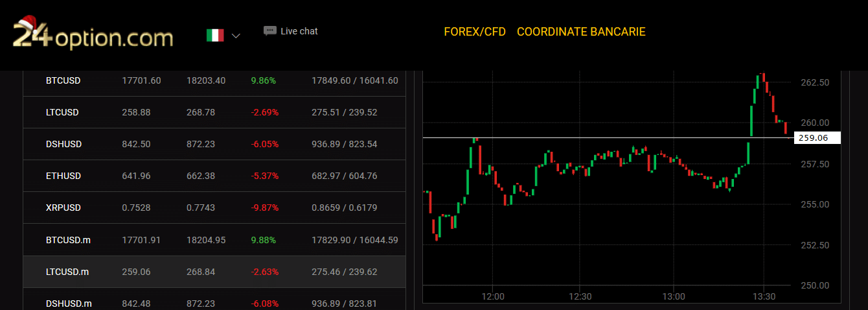Click the 260.00 price axis label
This screenshot has height=310, width=868.
coord(815,123)
